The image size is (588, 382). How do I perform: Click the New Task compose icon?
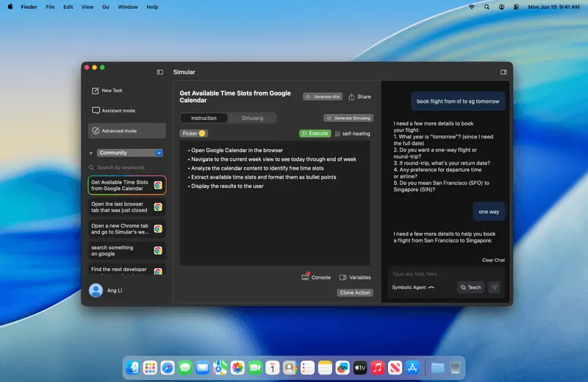click(x=96, y=90)
